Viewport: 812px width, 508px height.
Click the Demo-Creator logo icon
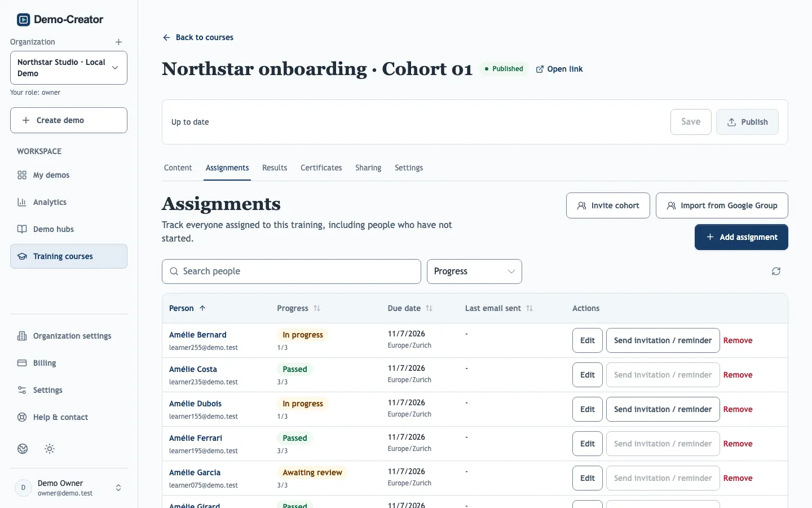click(23, 20)
